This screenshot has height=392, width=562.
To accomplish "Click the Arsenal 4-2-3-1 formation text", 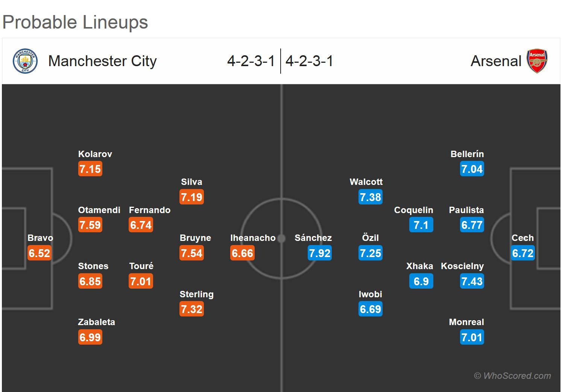I will [309, 61].
